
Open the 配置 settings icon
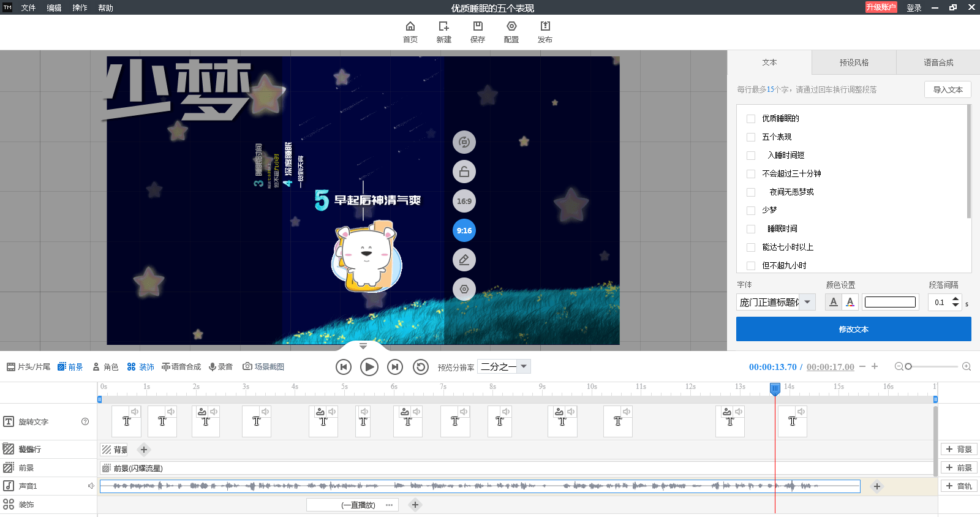(x=511, y=26)
